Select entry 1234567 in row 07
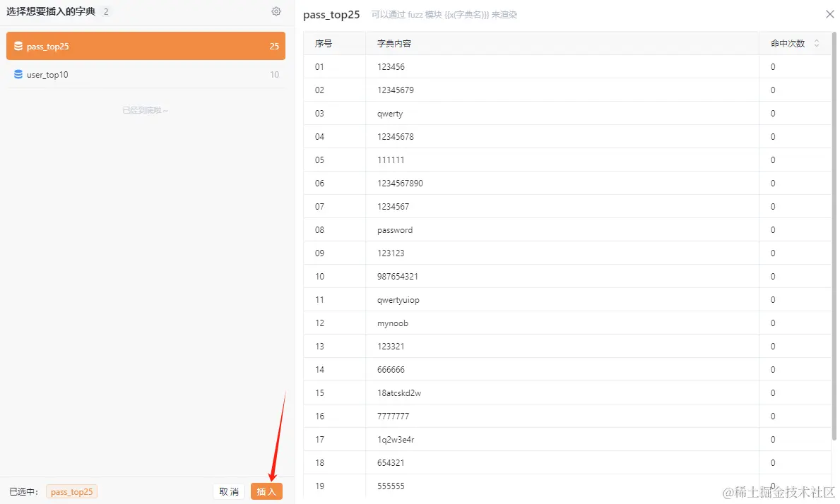Image resolution: width=840 pixels, height=504 pixels. coord(393,207)
